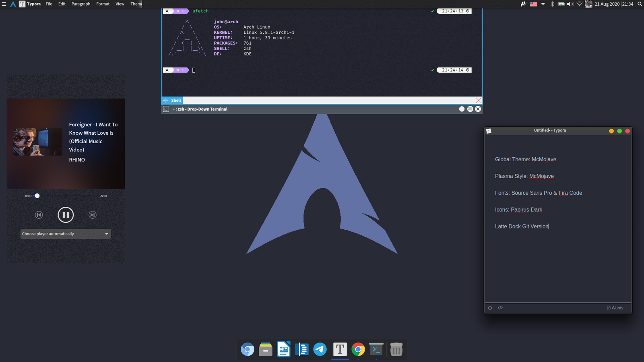The image size is (644, 362).
Task: Close the Shell session with red X
Action: click(x=479, y=100)
